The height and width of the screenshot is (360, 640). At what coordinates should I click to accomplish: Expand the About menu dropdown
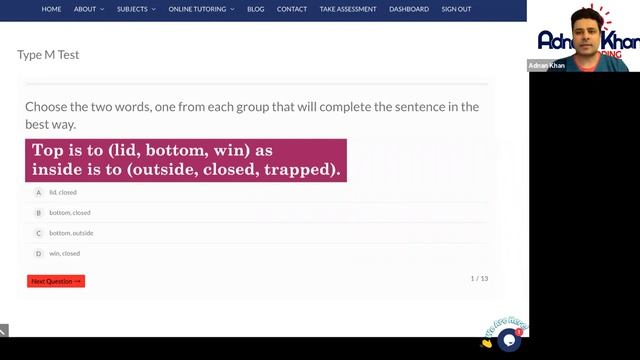click(x=89, y=9)
